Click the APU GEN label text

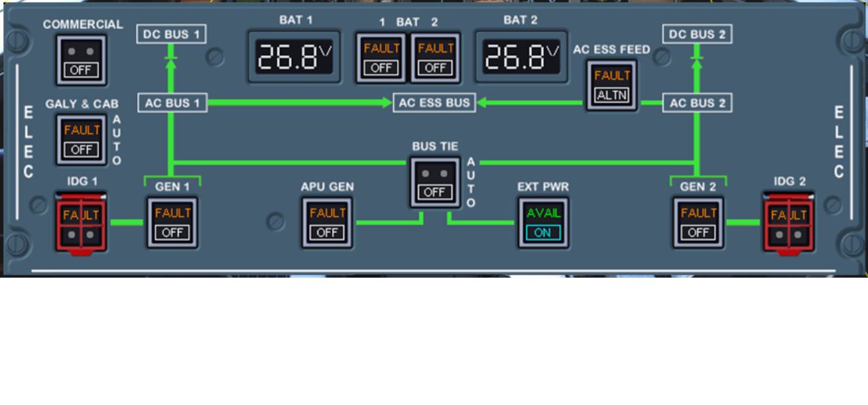[327, 186]
